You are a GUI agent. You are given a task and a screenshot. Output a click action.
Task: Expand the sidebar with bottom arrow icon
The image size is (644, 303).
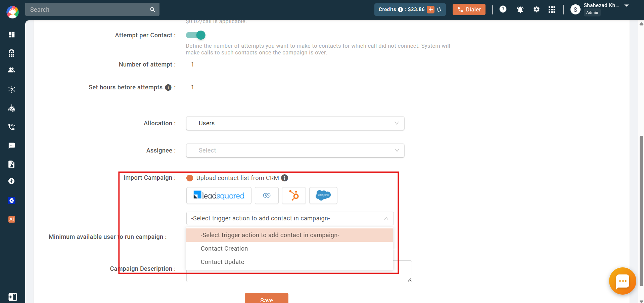(x=12, y=297)
